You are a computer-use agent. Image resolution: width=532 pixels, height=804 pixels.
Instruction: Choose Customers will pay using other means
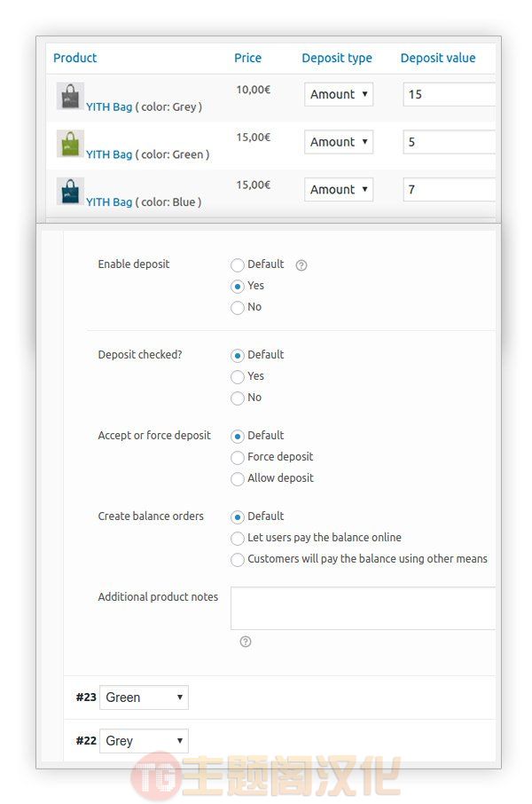(238, 560)
